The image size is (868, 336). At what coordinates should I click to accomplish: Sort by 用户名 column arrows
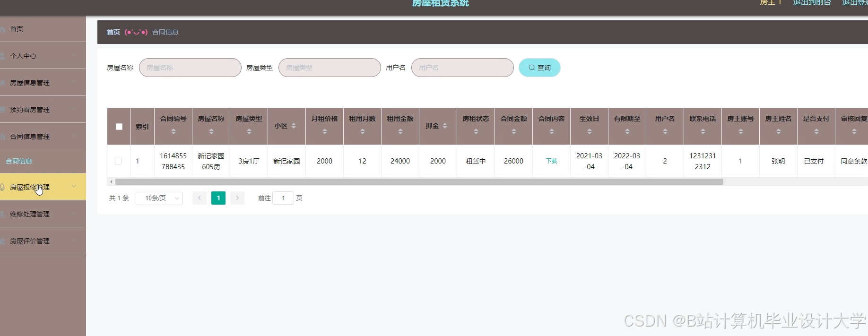tap(665, 132)
